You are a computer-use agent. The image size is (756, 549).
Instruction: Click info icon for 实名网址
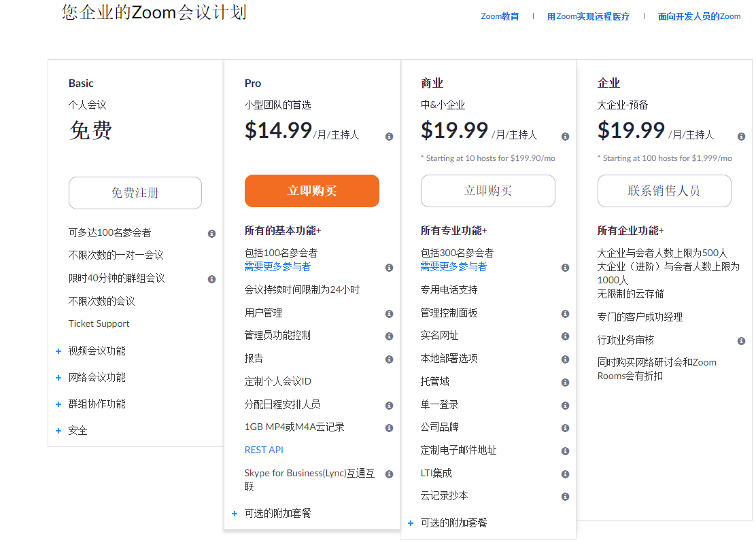coord(565,336)
